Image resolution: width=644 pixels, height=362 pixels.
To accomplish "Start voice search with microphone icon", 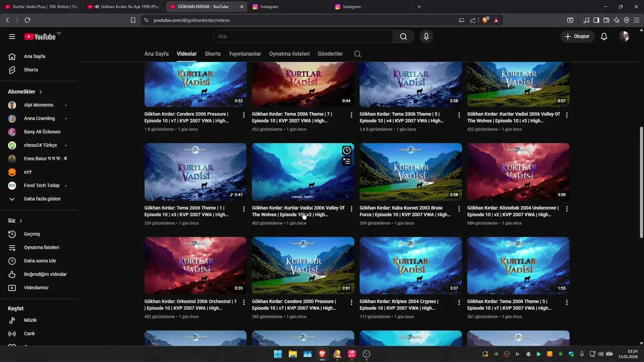I will [x=426, y=36].
